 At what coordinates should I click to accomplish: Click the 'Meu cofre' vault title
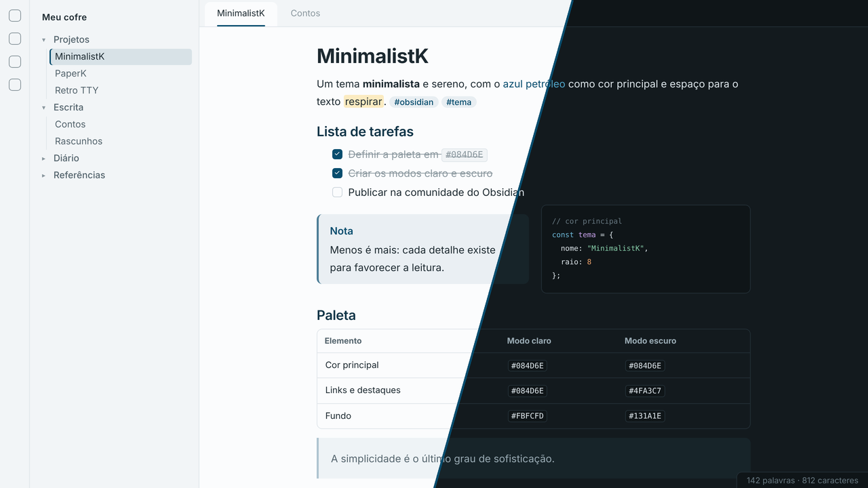(64, 18)
